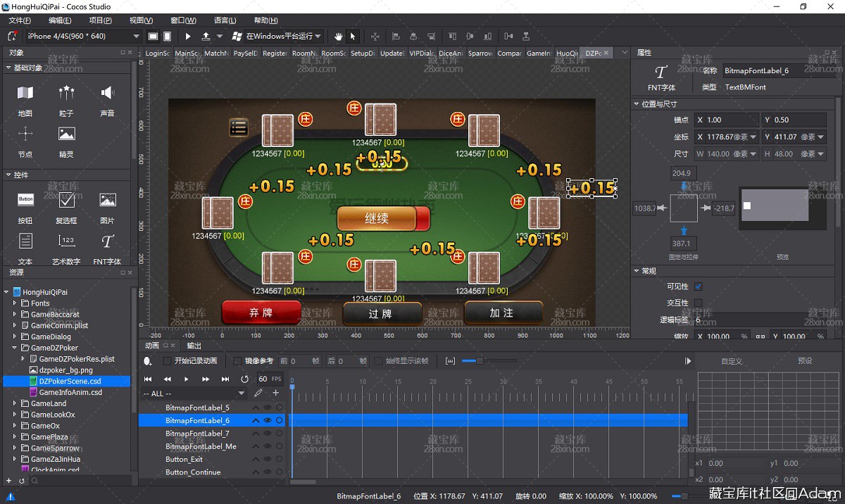Activate the hand pan tool
The width and height of the screenshot is (845, 504).
[338, 36]
